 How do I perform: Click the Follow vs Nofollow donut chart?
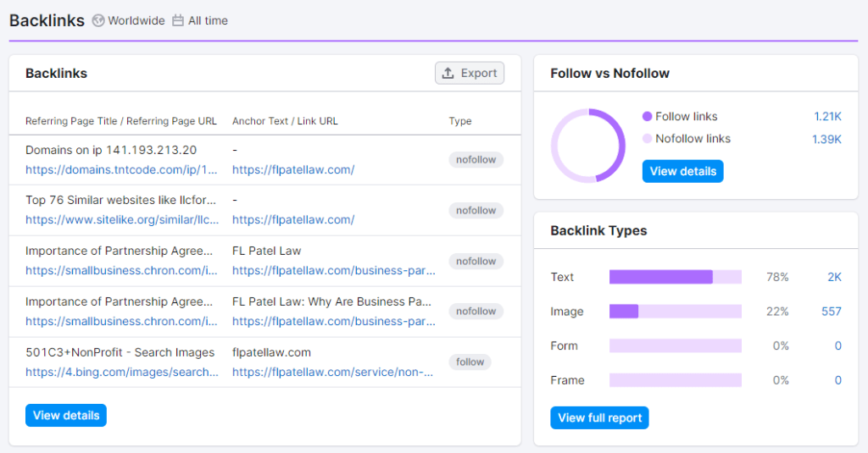point(588,146)
